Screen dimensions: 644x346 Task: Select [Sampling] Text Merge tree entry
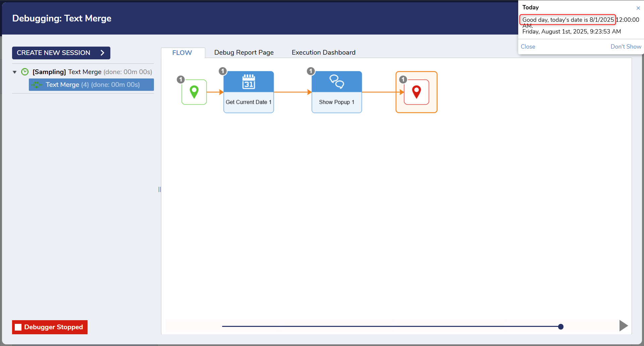92,72
